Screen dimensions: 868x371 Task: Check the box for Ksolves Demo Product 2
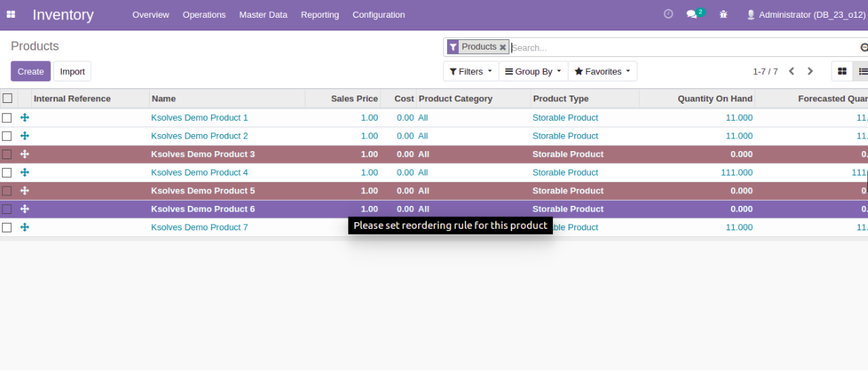click(7, 136)
